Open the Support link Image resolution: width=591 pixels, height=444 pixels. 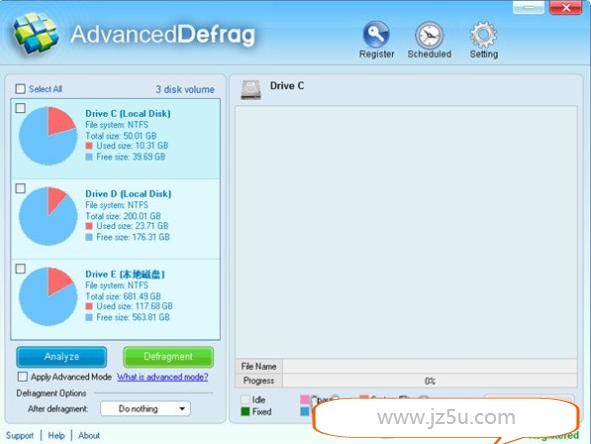[x=20, y=436]
